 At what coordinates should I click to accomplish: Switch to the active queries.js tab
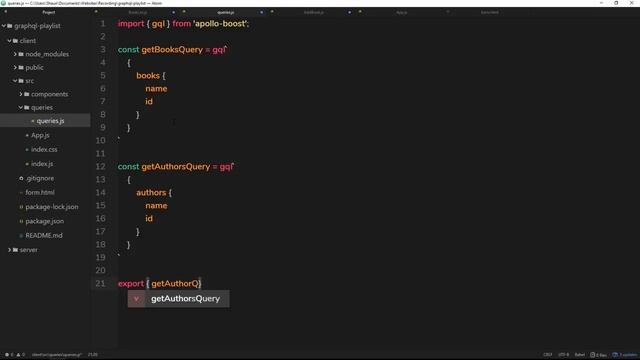[x=226, y=12]
